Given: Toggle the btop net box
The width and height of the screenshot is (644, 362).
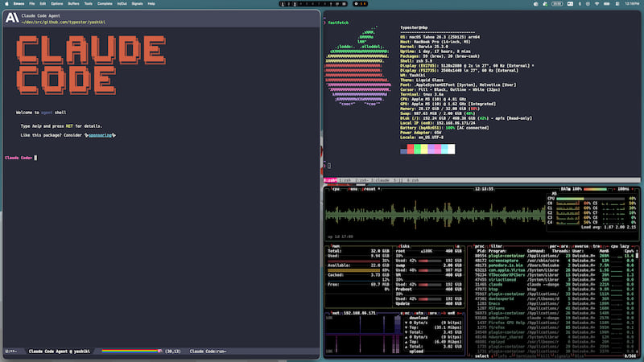Looking at the screenshot, I should point(336,313).
